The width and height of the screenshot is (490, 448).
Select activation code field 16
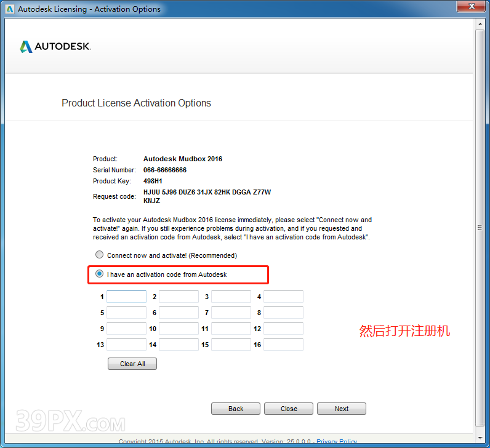(283, 345)
